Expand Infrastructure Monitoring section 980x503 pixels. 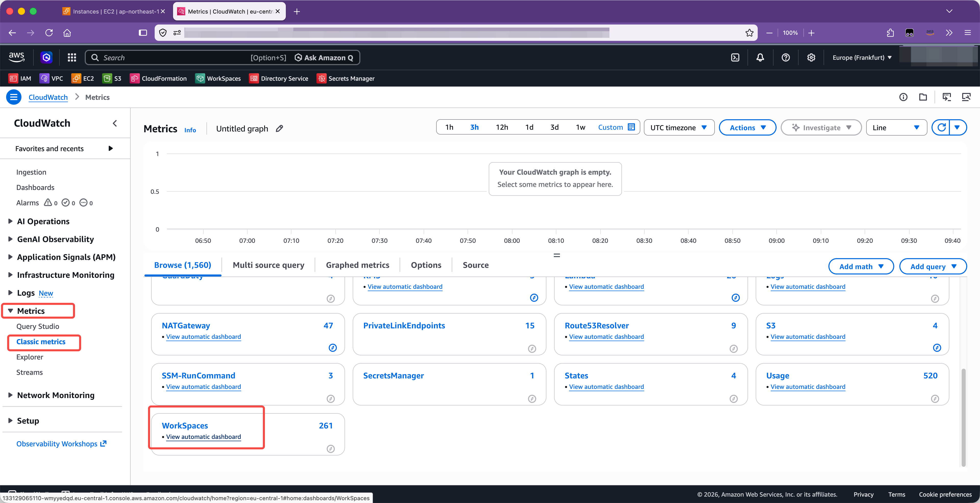point(61,275)
